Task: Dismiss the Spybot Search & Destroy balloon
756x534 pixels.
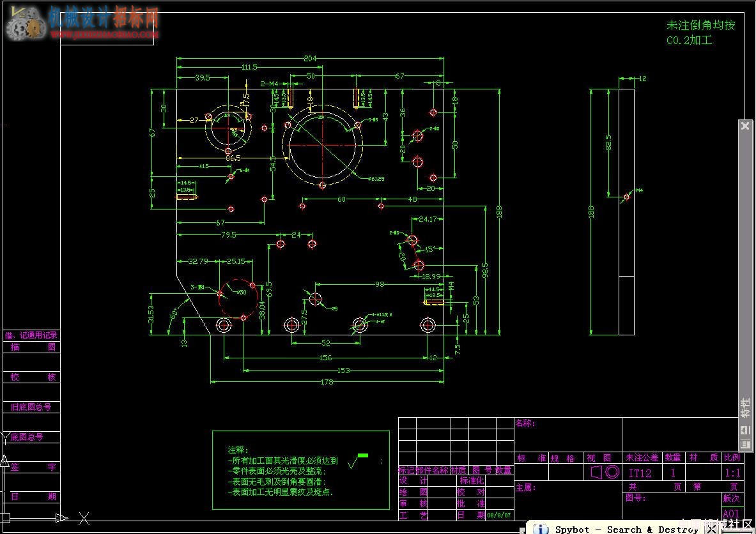Action: click(711, 529)
